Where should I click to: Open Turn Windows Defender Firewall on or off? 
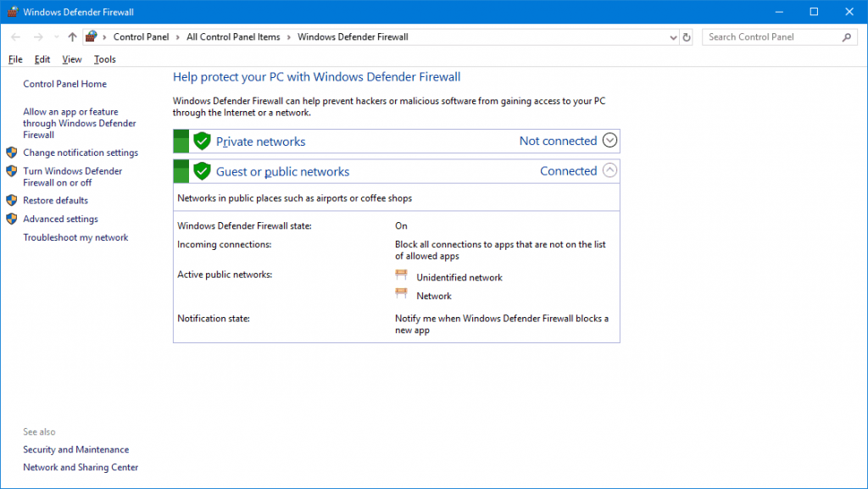tap(72, 176)
